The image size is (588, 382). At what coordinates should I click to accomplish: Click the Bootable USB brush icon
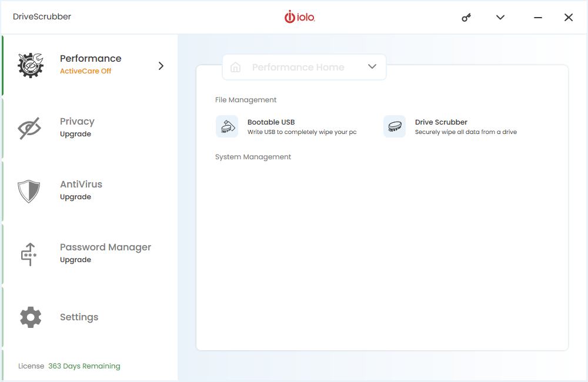(x=227, y=126)
